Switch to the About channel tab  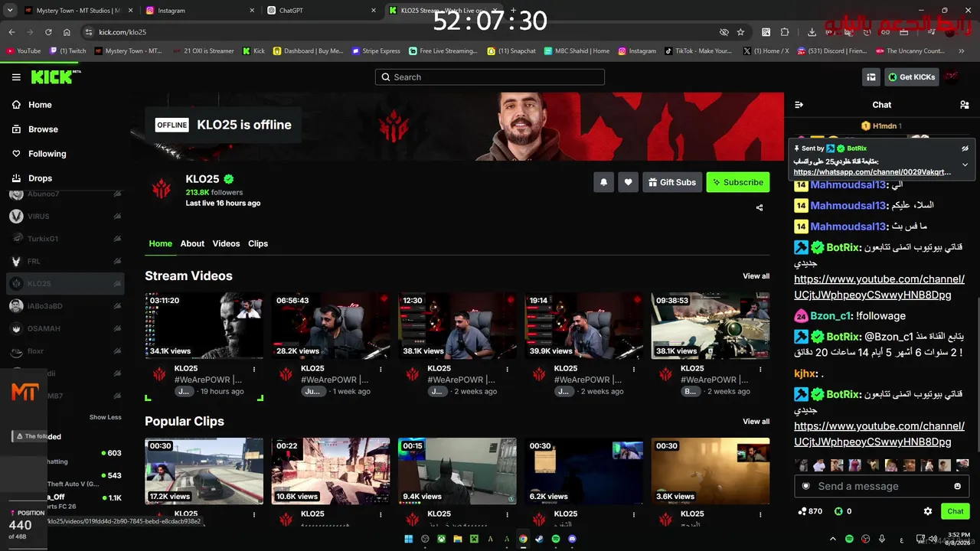coord(192,243)
